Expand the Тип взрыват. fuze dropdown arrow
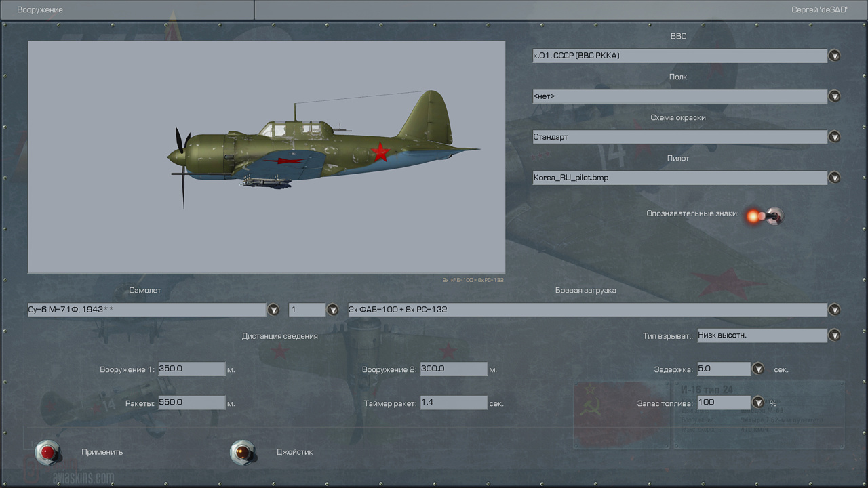This screenshot has height=488, width=868. (x=834, y=335)
